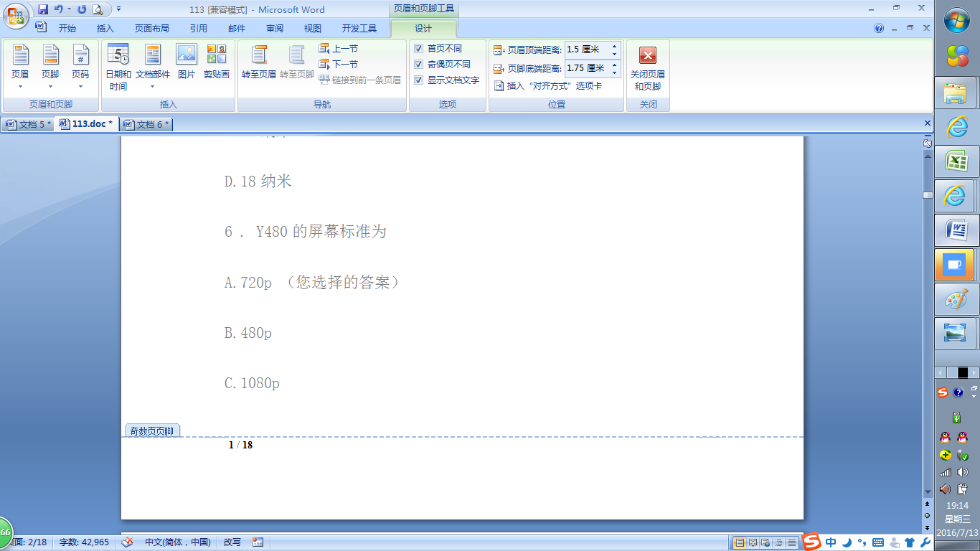Save document via quick access toolbar
Screen dimensions: 980x551
(43, 9)
